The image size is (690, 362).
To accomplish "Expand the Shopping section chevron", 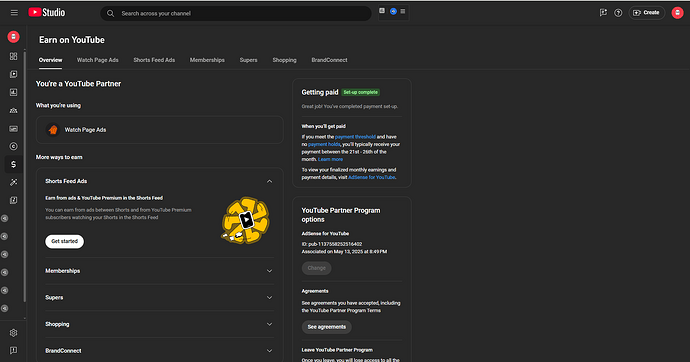I will (269, 324).
